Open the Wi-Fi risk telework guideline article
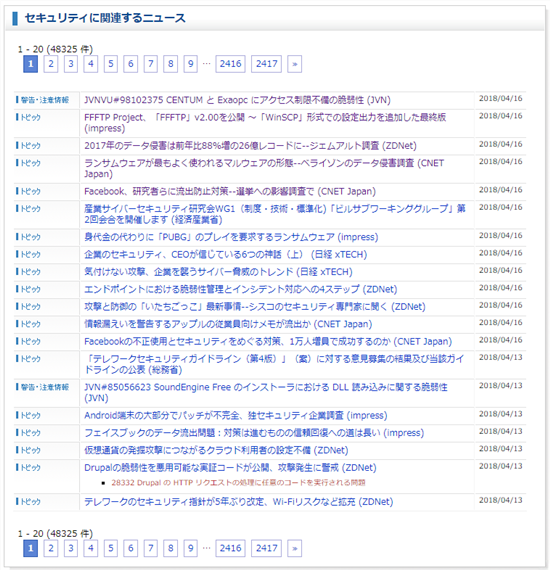Screen dimensions: 550x570 (x=238, y=502)
